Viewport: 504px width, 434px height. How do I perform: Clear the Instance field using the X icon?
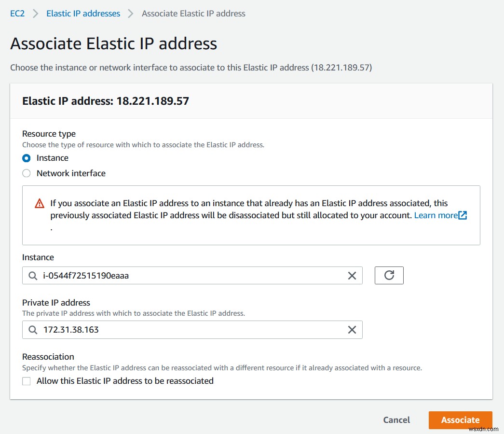[352, 275]
